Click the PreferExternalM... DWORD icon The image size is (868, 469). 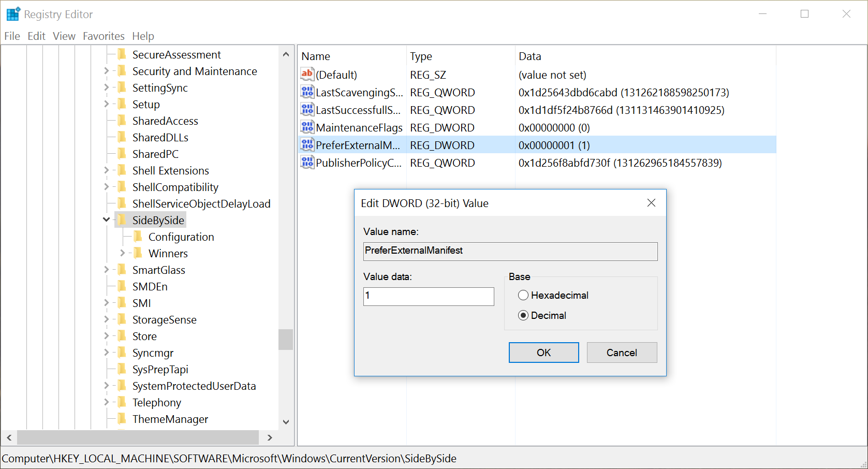point(307,144)
